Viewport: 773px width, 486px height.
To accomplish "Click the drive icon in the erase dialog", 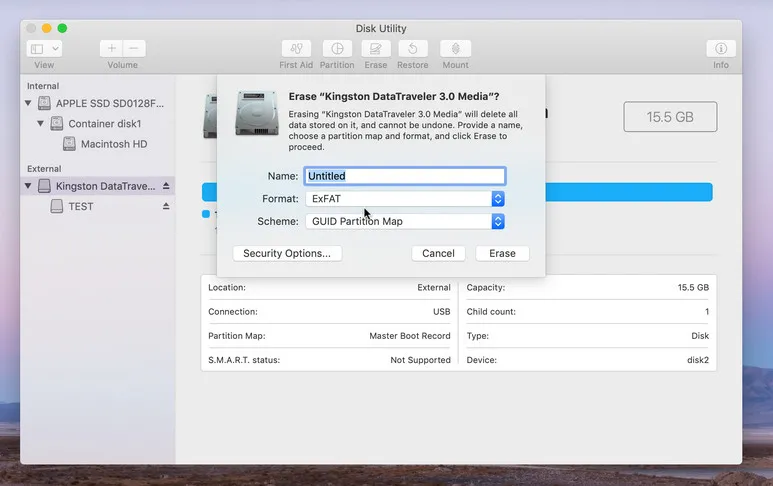I will click(257, 113).
